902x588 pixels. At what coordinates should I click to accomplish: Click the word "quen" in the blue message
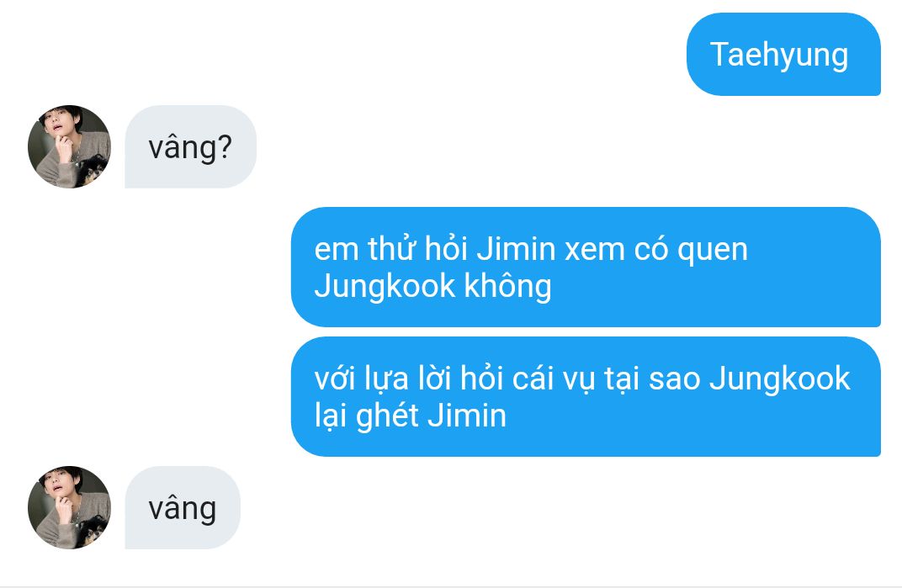tap(712, 251)
